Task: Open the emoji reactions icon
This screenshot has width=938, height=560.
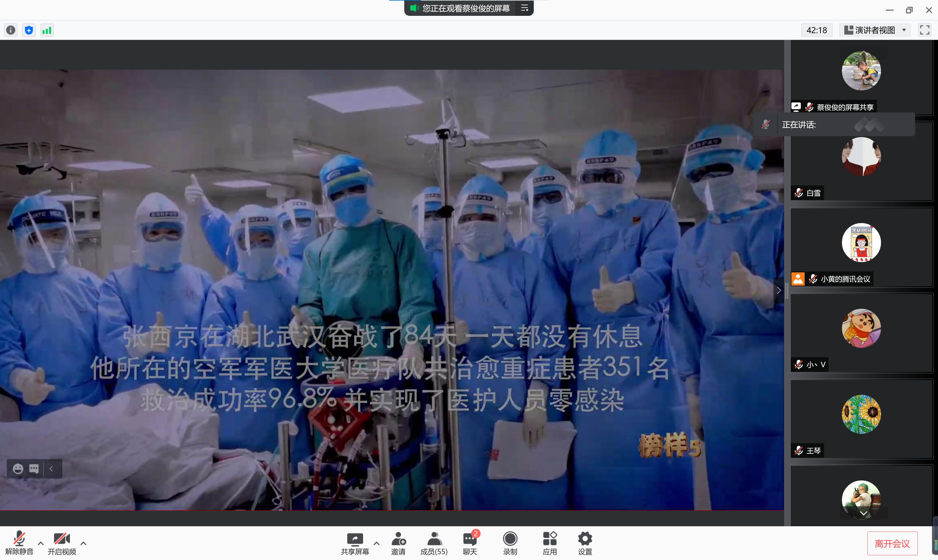Action: 18,468
